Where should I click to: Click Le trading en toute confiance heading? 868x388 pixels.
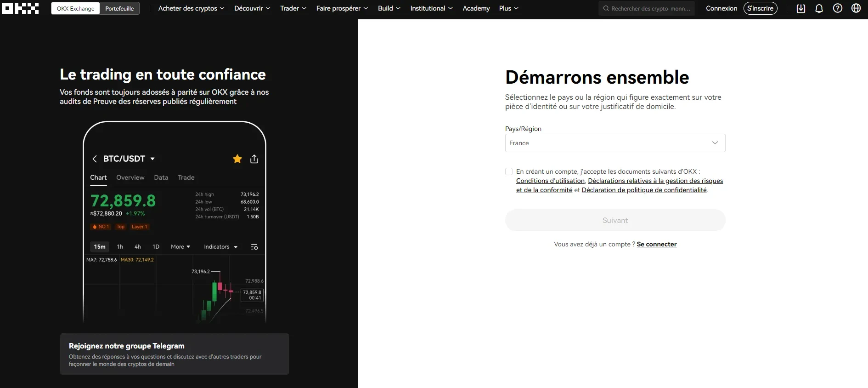click(163, 74)
